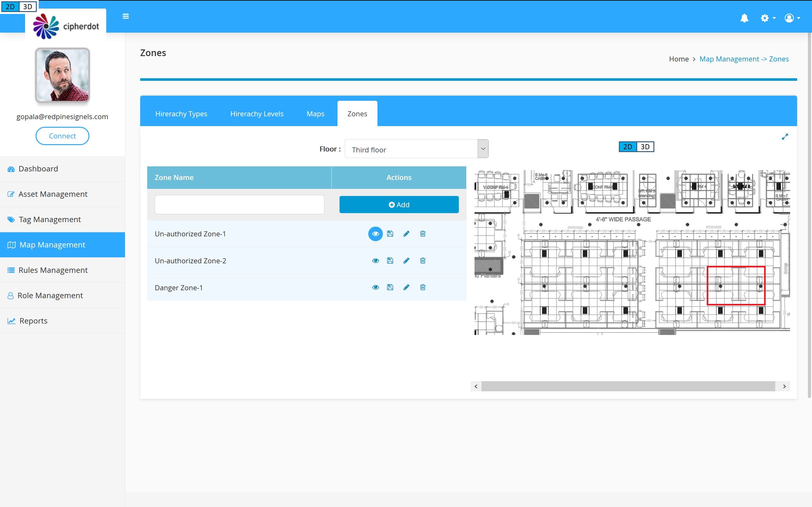
Task: Switch to the Maps tab
Action: pos(315,114)
